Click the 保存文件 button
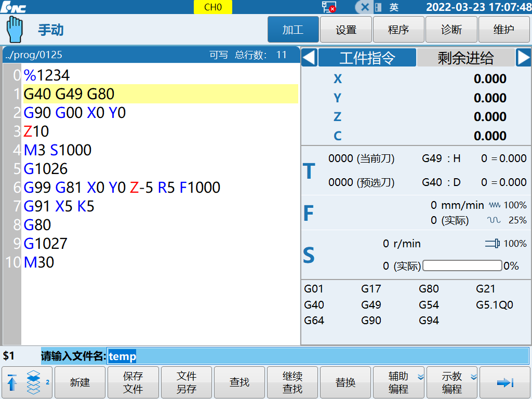 click(133, 382)
